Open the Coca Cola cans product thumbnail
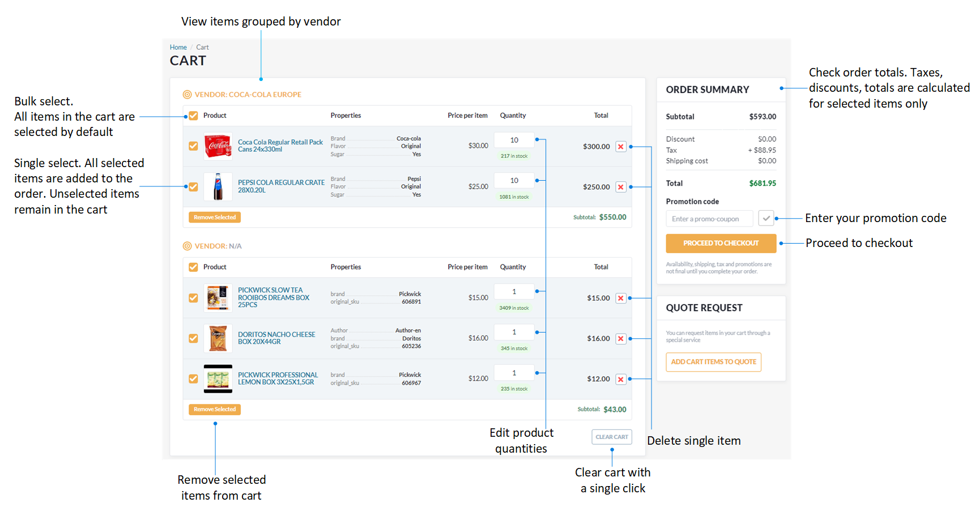Image resolution: width=980 pixels, height=511 pixels. click(x=218, y=146)
